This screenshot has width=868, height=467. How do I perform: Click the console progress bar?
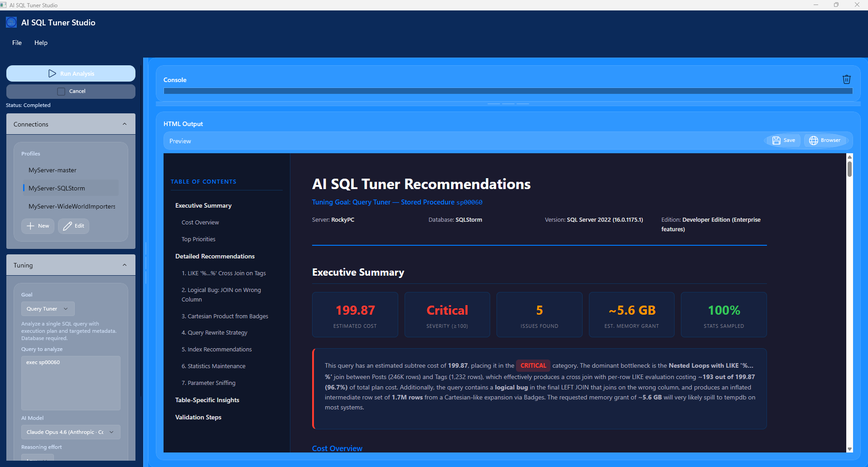pos(507,91)
